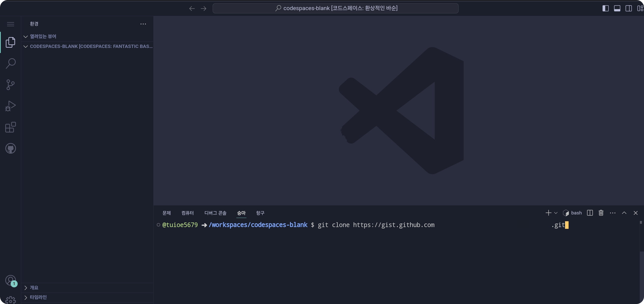This screenshot has width=644, height=304.
Task: Click the Accounts icon with badge
Action: 10,280
